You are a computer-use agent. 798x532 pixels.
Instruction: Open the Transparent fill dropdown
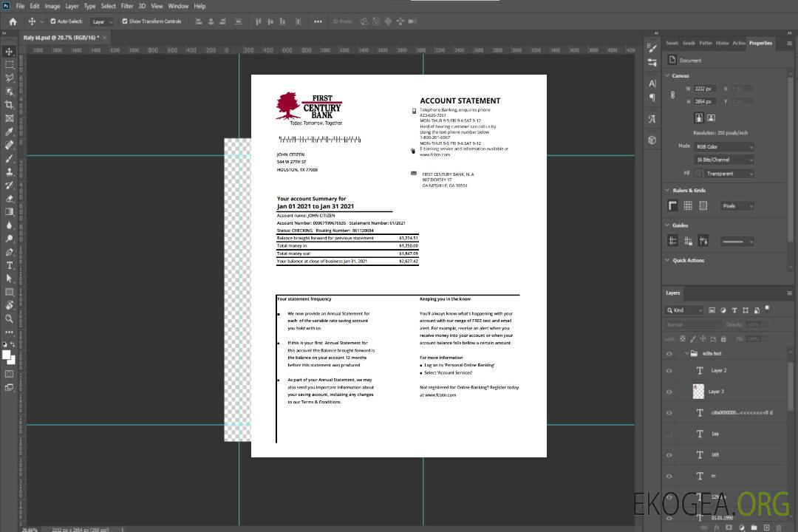point(729,174)
